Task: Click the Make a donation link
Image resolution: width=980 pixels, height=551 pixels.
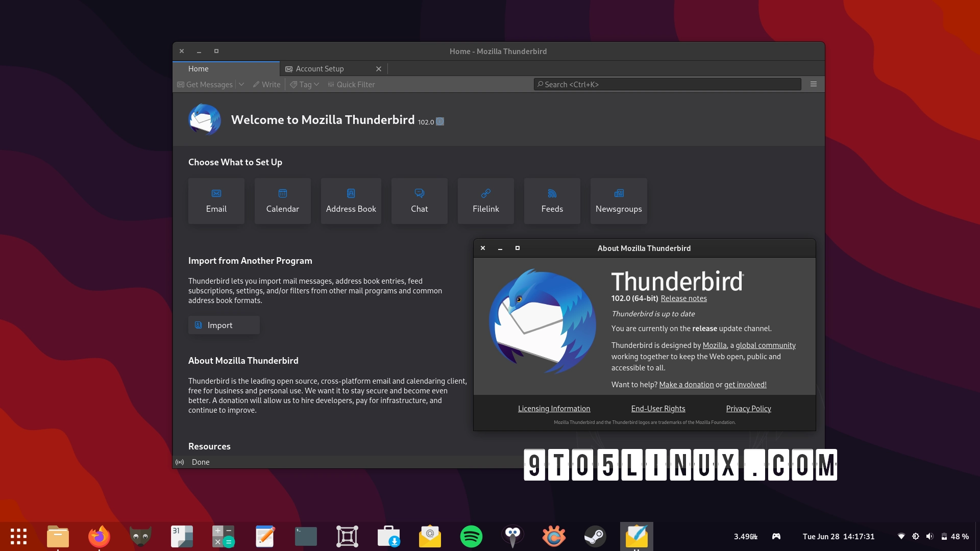Action: click(686, 384)
